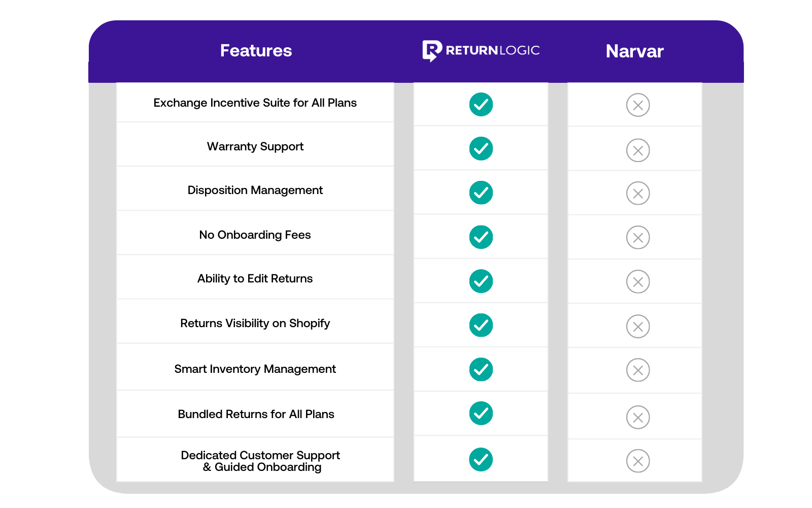Click the X icon for Warranty Support under Narvar

[x=637, y=150]
